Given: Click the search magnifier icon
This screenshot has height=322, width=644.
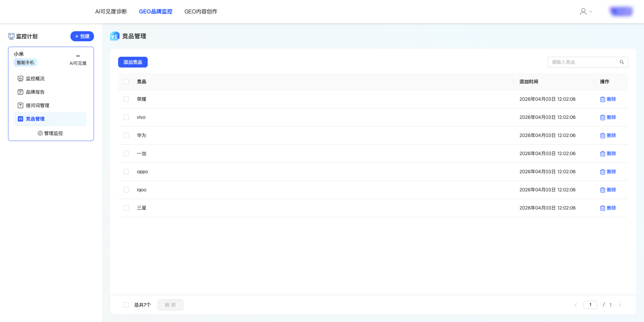Looking at the screenshot, I should coord(622,62).
